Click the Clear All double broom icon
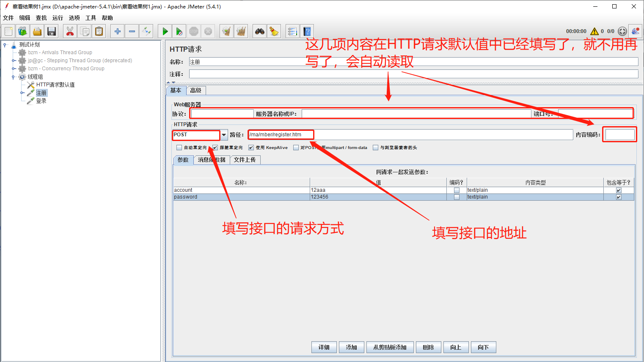Image resolution: width=644 pixels, height=362 pixels. coord(241,31)
